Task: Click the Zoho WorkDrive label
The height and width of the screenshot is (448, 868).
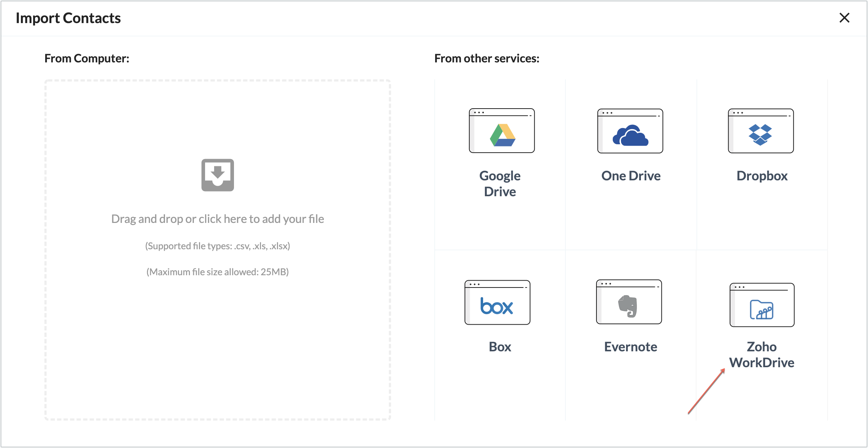Action: coord(761,355)
